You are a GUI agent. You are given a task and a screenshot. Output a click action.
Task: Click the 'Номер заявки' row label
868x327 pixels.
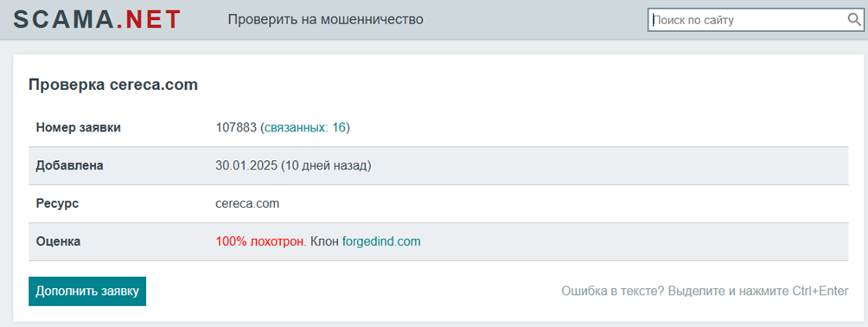78,127
